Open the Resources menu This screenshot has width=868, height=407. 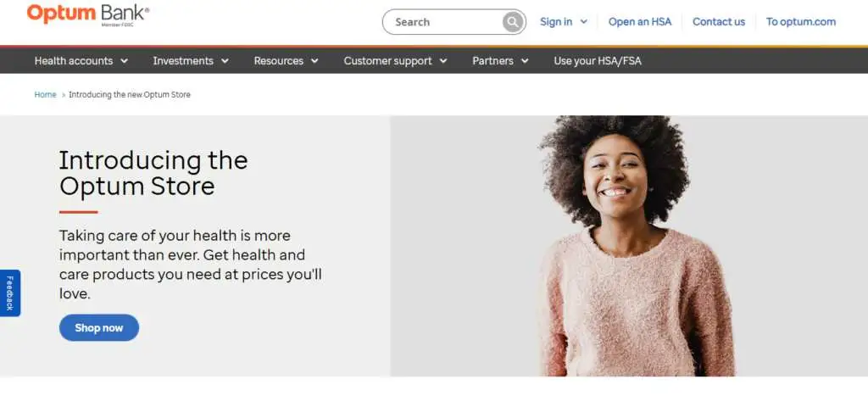click(x=278, y=61)
